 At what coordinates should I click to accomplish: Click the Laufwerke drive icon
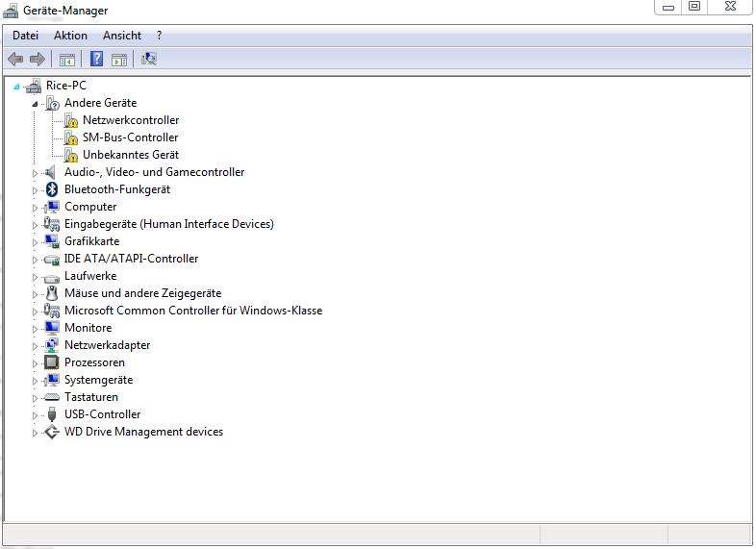[52, 278]
